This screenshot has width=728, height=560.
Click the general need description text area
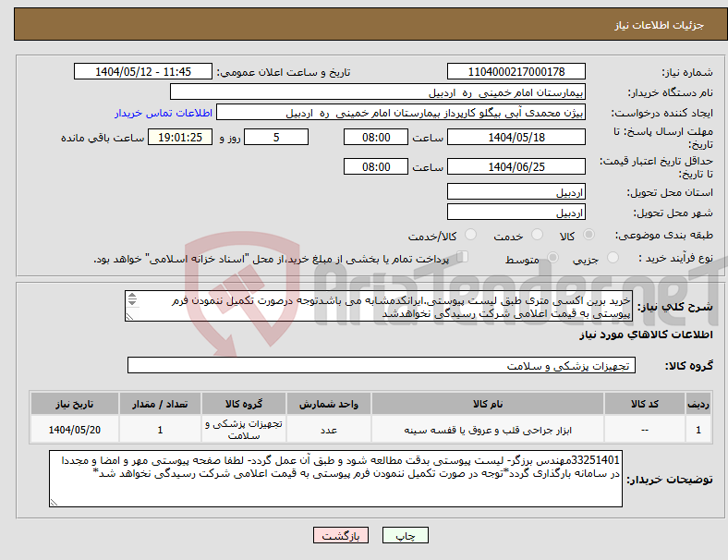coord(379,306)
